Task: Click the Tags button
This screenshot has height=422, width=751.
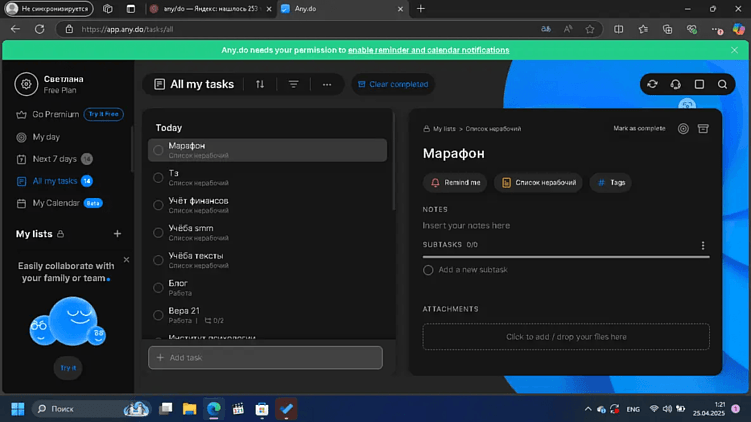Action: pos(611,182)
